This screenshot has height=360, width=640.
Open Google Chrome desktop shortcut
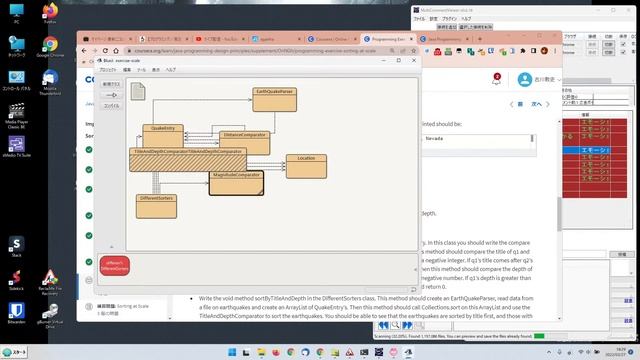[x=50, y=47]
